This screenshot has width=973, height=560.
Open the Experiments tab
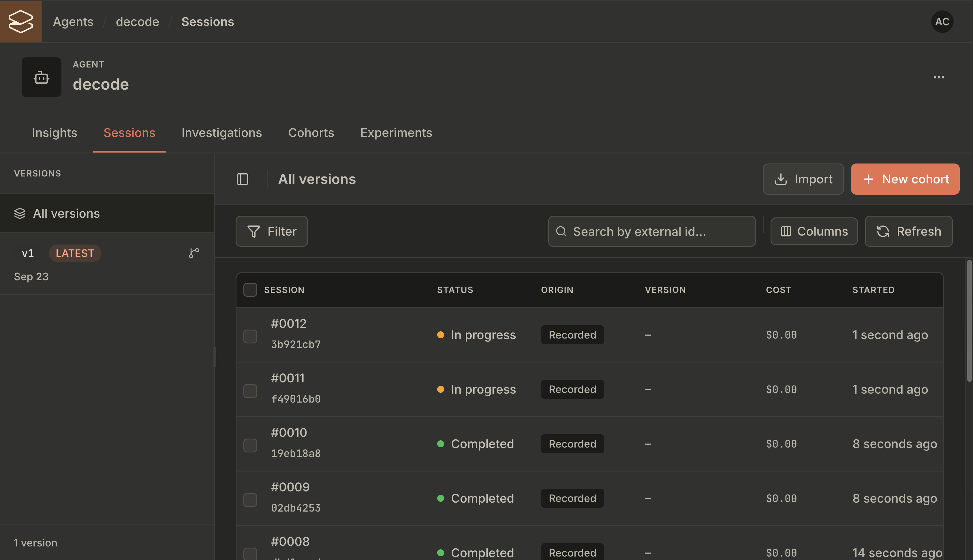(396, 133)
